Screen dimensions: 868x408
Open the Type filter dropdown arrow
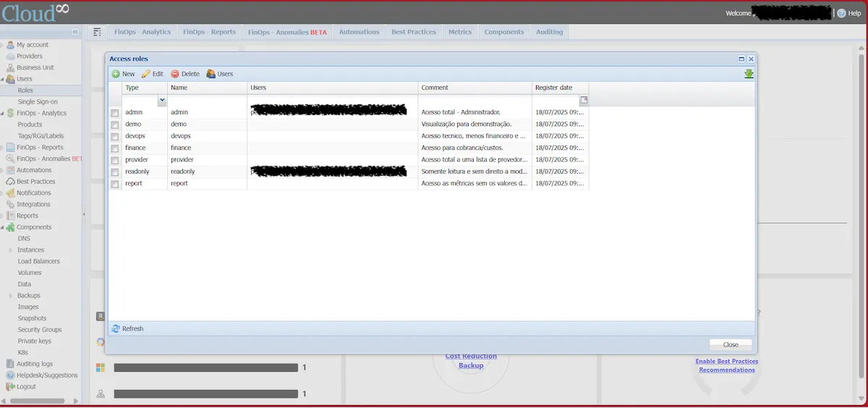click(162, 100)
